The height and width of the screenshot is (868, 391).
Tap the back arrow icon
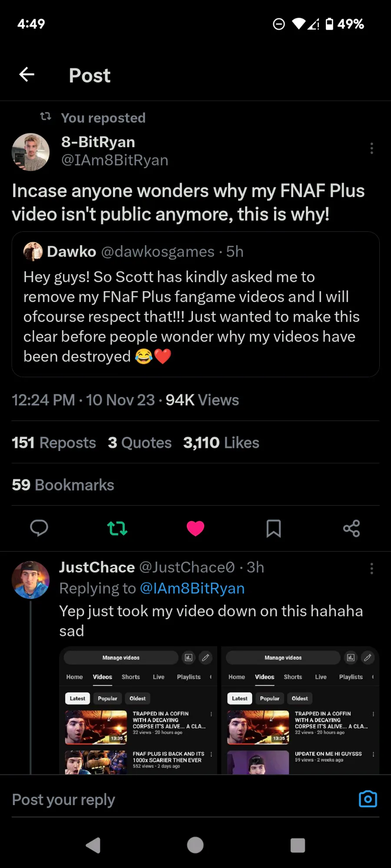(27, 75)
